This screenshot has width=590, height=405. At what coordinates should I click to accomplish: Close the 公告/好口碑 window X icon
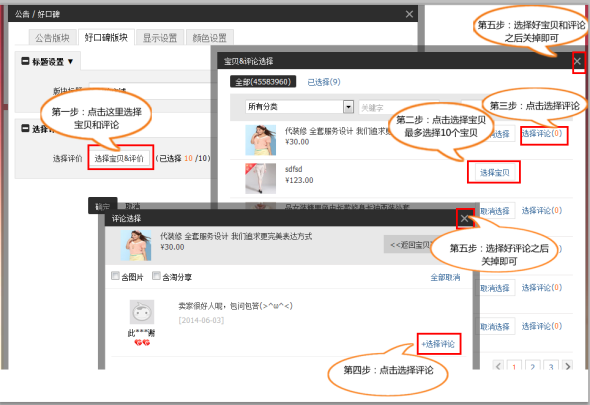409,14
